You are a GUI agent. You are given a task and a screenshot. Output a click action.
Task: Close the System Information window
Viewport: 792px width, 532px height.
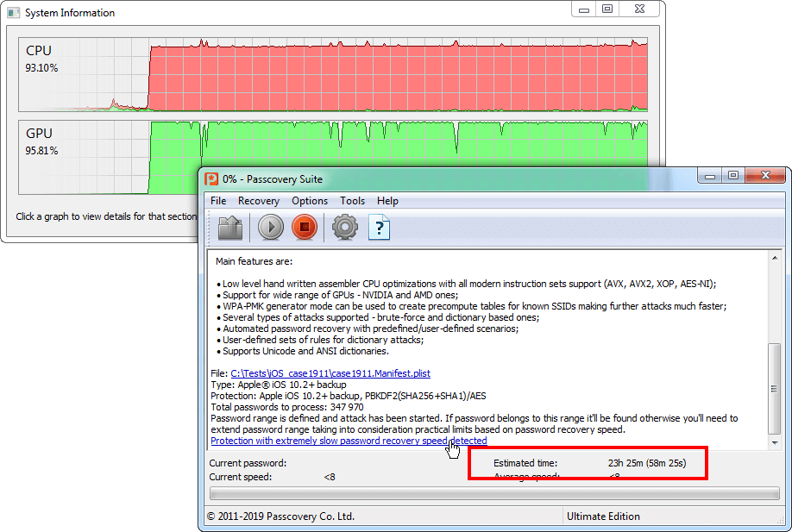click(639, 9)
